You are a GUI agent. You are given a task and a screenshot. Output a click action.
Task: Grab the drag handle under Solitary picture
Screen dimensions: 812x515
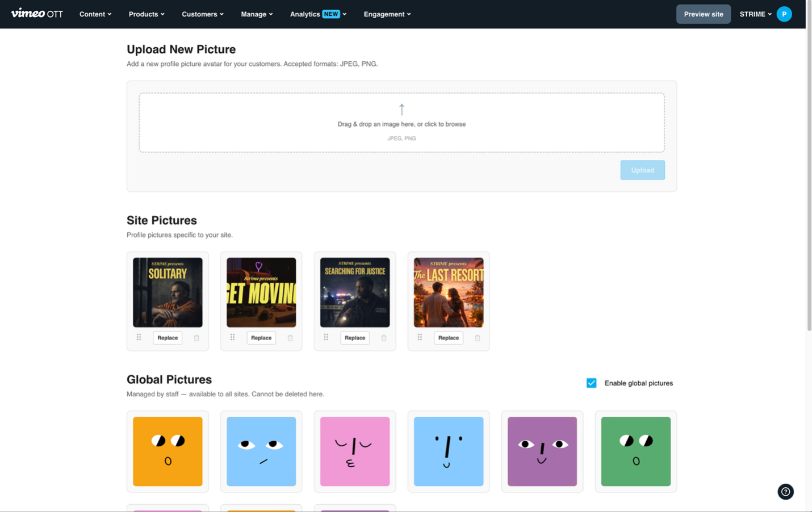pos(139,337)
